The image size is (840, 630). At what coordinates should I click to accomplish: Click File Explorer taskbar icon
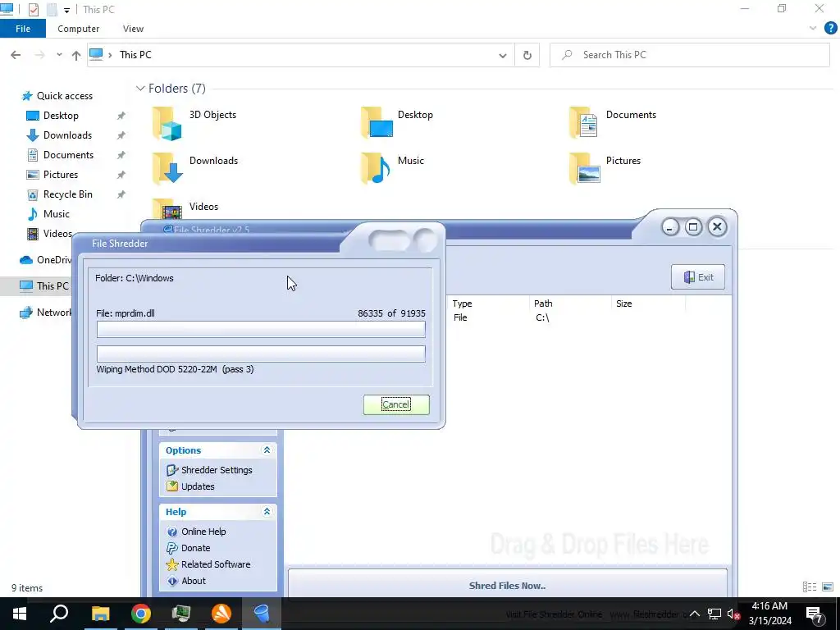tap(100, 614)
